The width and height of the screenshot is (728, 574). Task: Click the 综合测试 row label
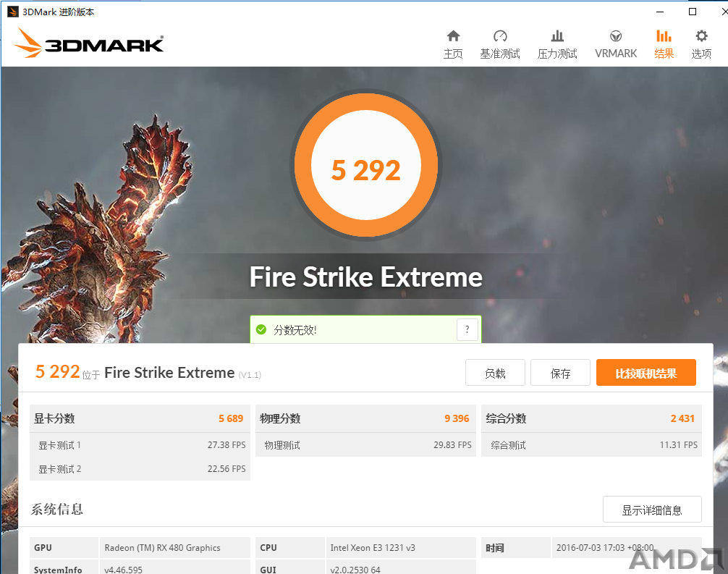(x=509, y=445)
